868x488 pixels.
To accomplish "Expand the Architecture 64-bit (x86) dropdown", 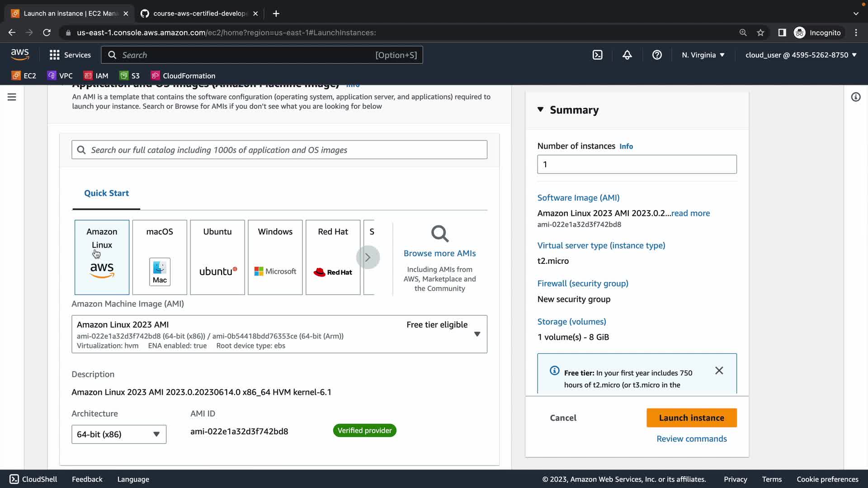I will coord(119,434).
